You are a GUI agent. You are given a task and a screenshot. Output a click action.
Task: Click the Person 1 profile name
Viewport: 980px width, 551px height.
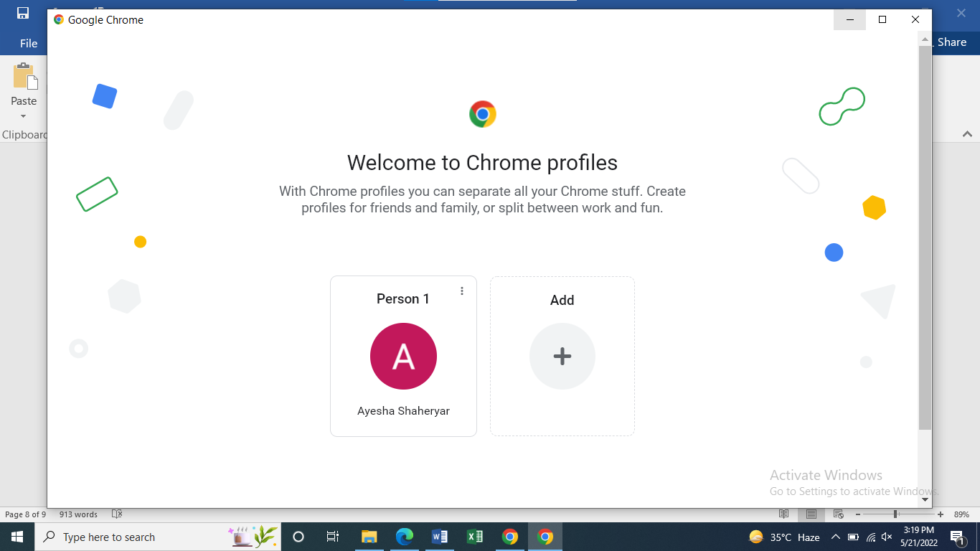point(403,299)
